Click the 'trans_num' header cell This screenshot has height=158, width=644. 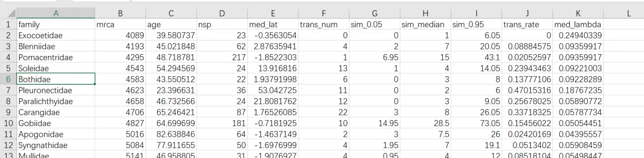coord(323,25)
